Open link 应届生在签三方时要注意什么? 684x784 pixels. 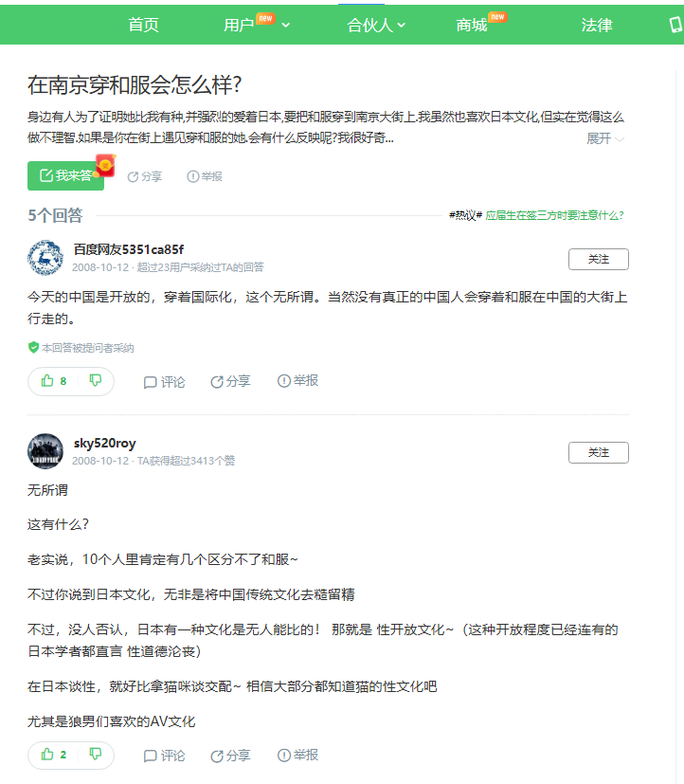point(554,215)
